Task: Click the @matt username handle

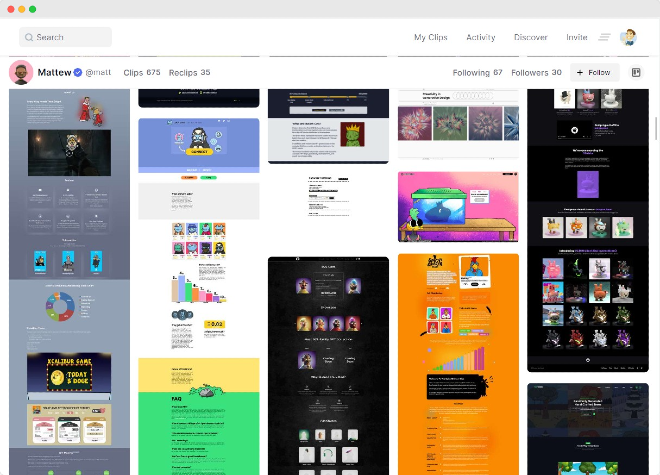Action: pyautogui.click(x=98, y=73)
